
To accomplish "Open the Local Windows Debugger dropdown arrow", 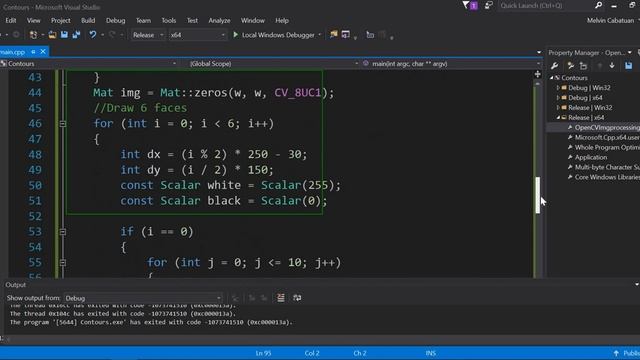I will point(319,35).
